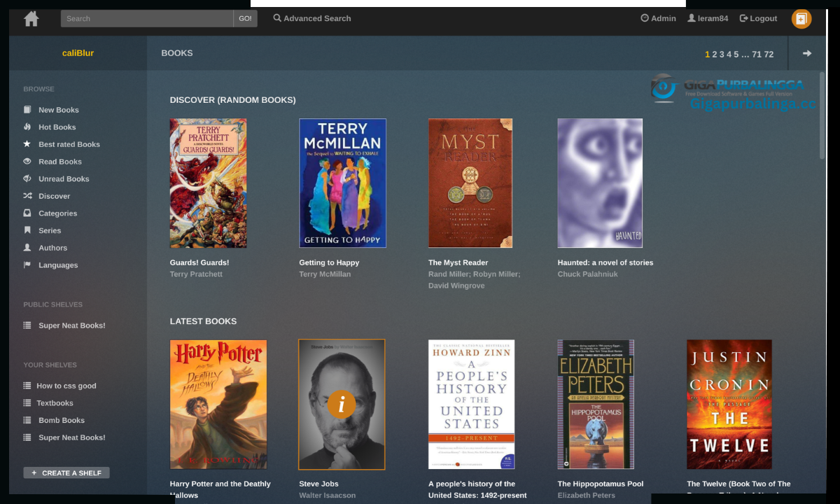Open the leram84 profile link
The height and width of the screenshot is (504, 840).
[x=708, y=18]
